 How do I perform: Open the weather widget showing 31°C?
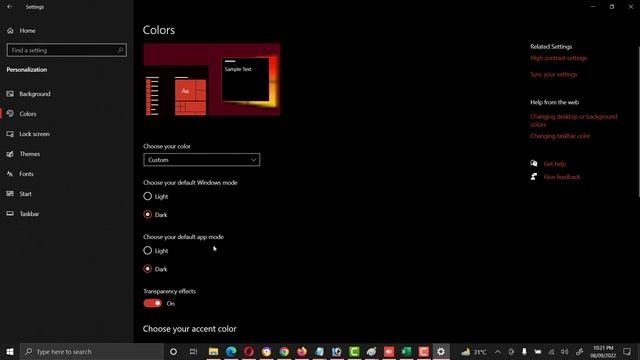[473, 351]
